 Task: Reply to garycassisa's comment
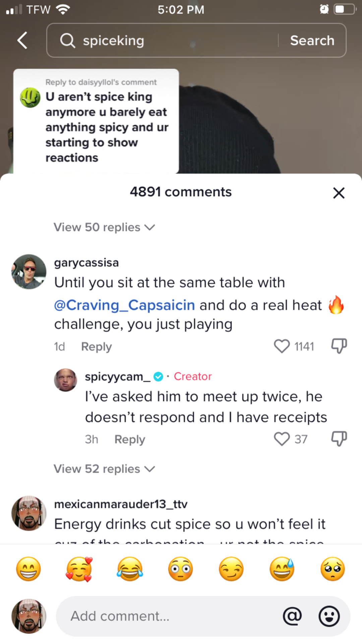(97, 346)
